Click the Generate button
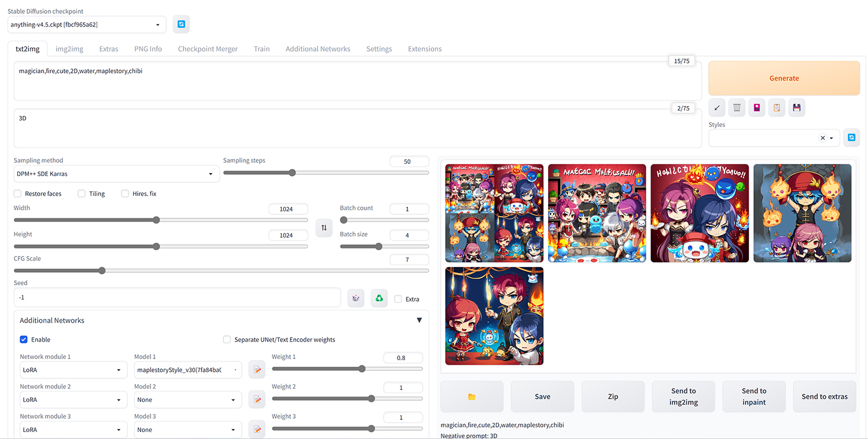The image size is (868, 439). [x=784, y=78]
